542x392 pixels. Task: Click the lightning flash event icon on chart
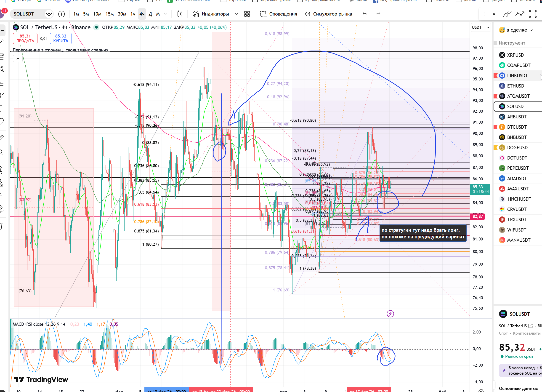click(x=390, y=314)
